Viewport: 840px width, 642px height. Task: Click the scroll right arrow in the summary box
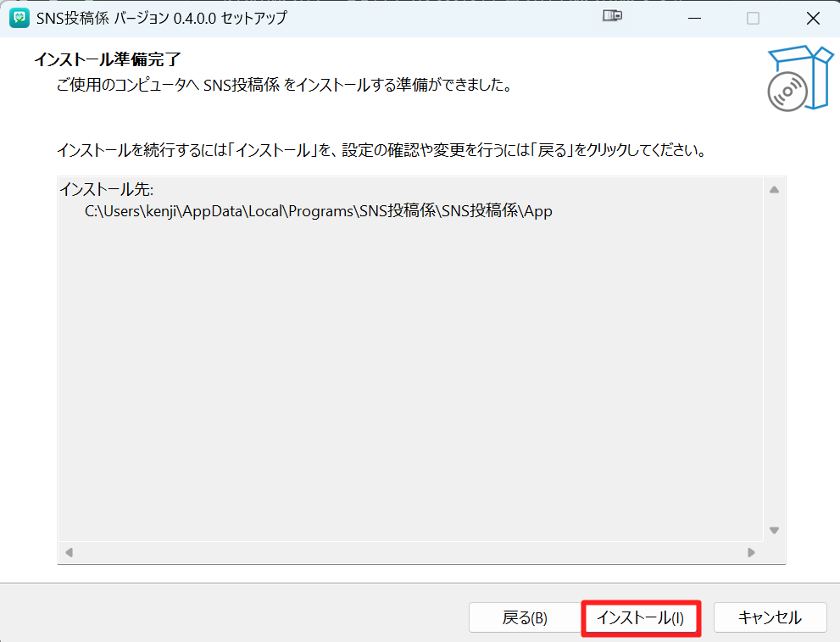(751, 552)
